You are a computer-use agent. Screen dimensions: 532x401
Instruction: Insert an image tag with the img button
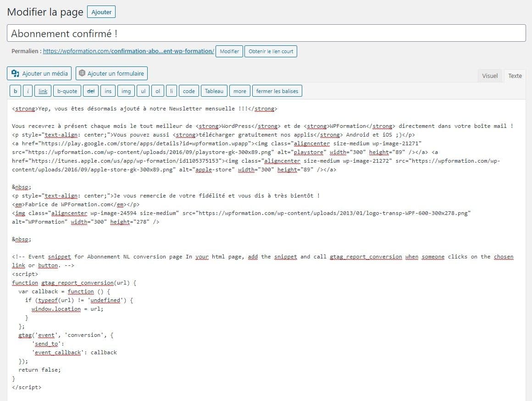pyautogui.click(x=126, y=90)
